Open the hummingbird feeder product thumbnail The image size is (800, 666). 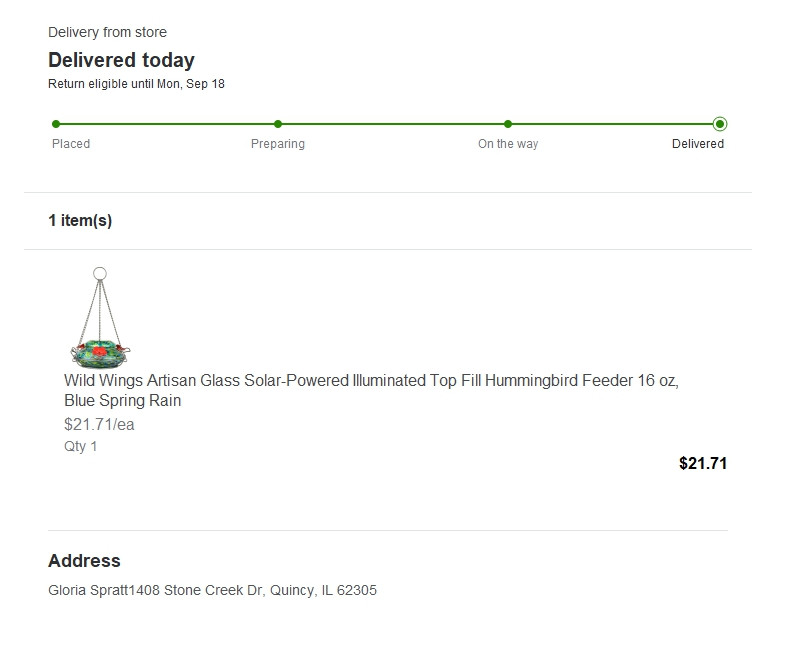coord(100,318)
